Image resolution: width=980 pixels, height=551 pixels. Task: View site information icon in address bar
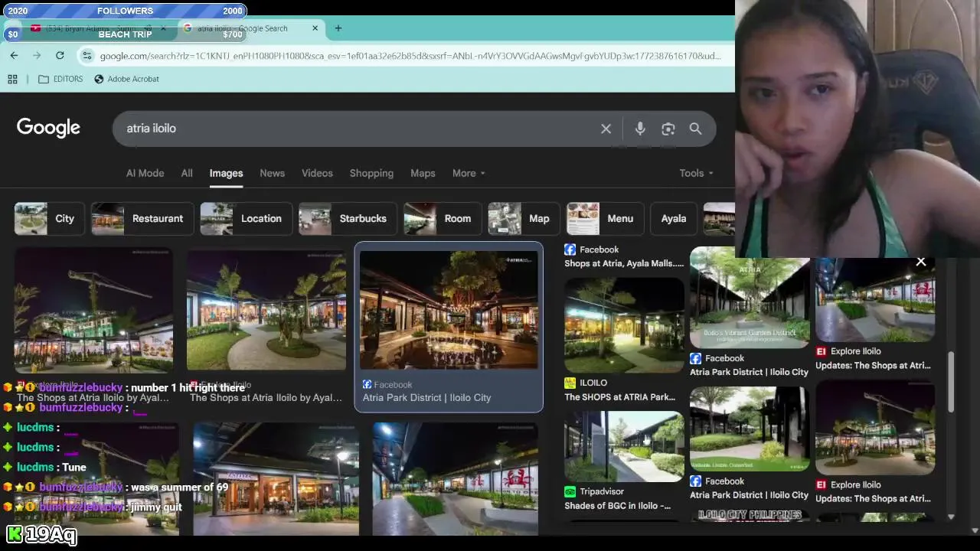coord(87,55)
